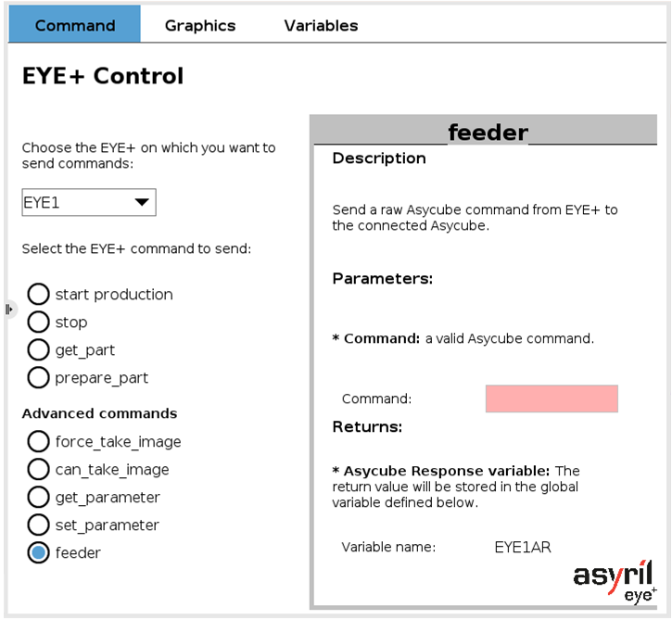
Task: Open the EYE1 device dropdown
Action: click(89, 202)
